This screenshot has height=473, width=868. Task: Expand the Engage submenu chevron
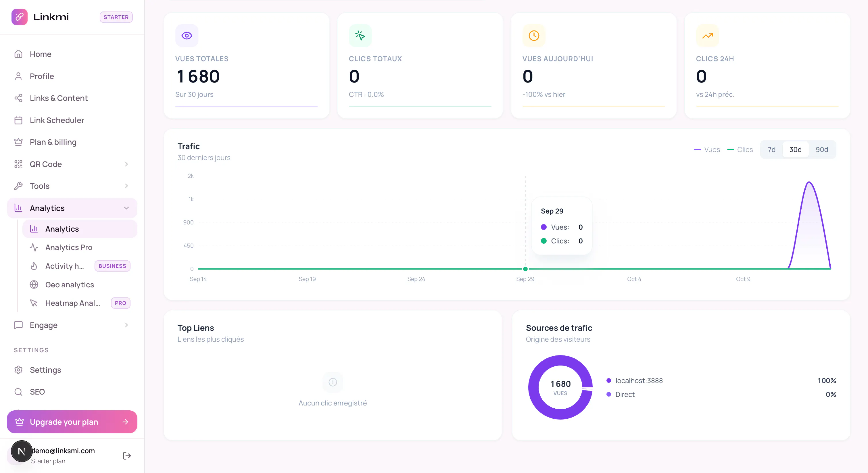click(x=126, y=325)
